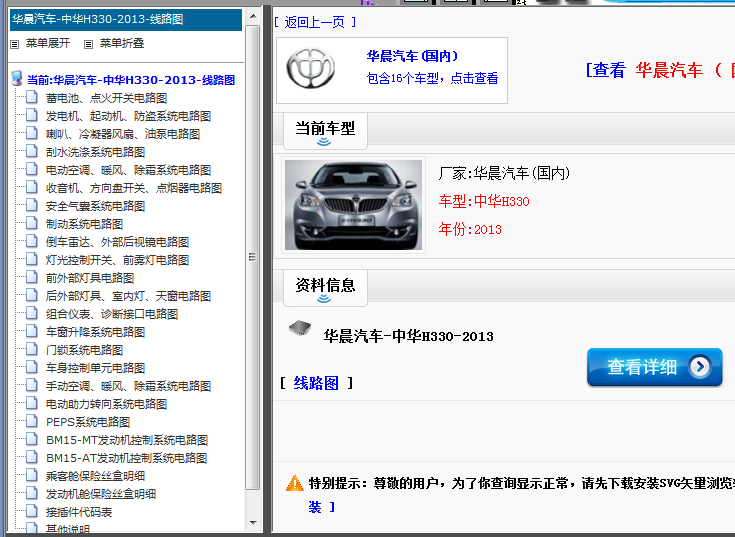Image resolution: width=735 pixels, height=537 pixels.
Task: Click the tree panel's vertical scrollbar thumb
Action: coord(252,257)
